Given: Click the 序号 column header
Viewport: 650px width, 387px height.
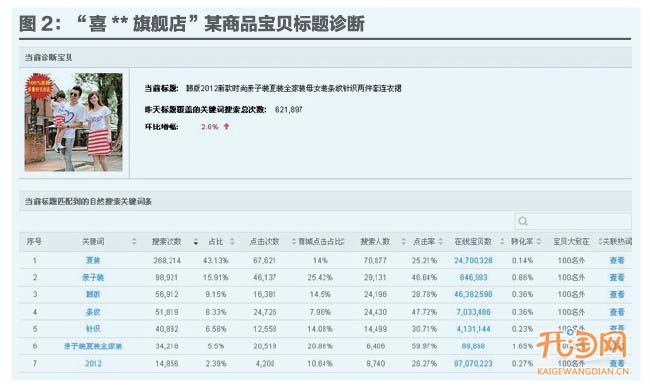Looking at the screenshot, I should (x=34, y=242).
